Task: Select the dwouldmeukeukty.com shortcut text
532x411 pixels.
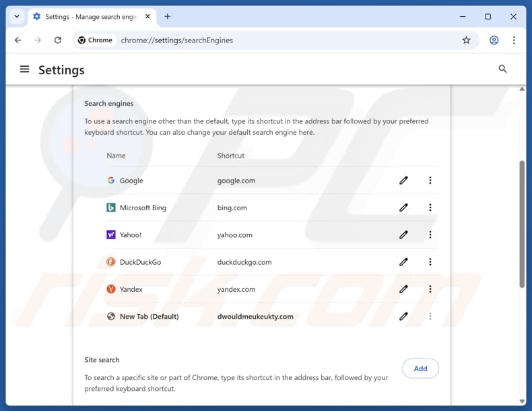Action: [255, 316]
